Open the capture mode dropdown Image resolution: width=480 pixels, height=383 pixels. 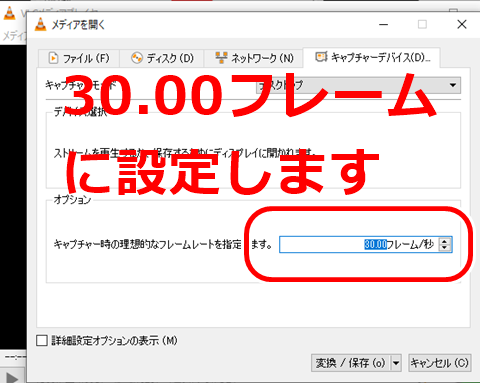[358, 85]
